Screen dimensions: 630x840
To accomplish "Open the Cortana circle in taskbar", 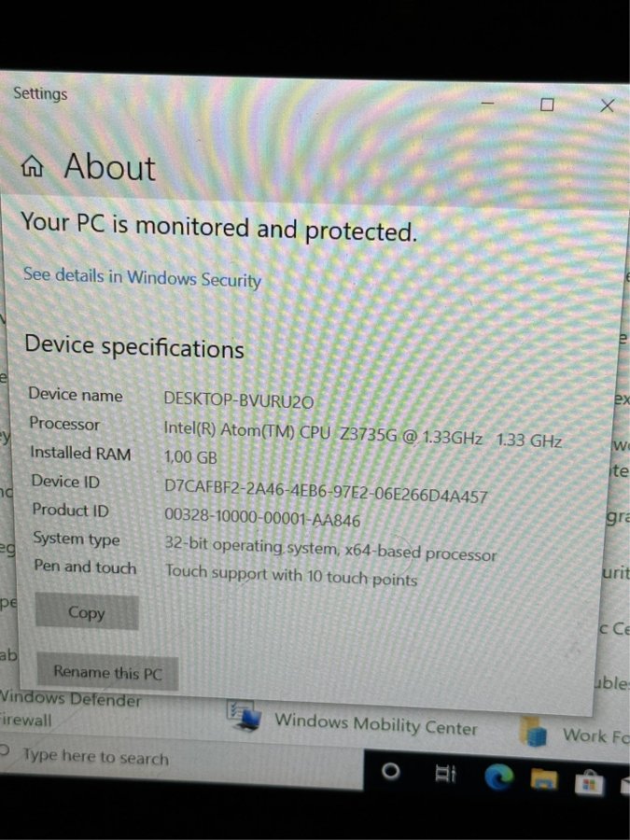I will [390, 771].
